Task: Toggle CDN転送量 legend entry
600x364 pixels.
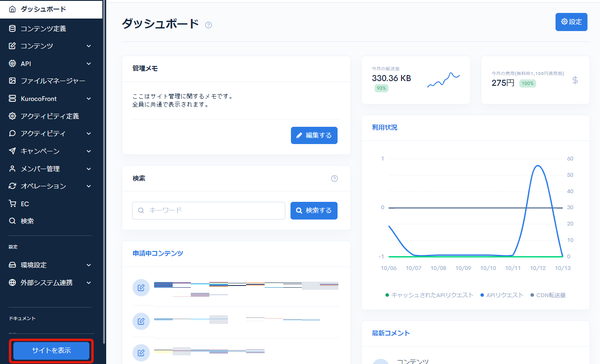Action: coord(548,295)
